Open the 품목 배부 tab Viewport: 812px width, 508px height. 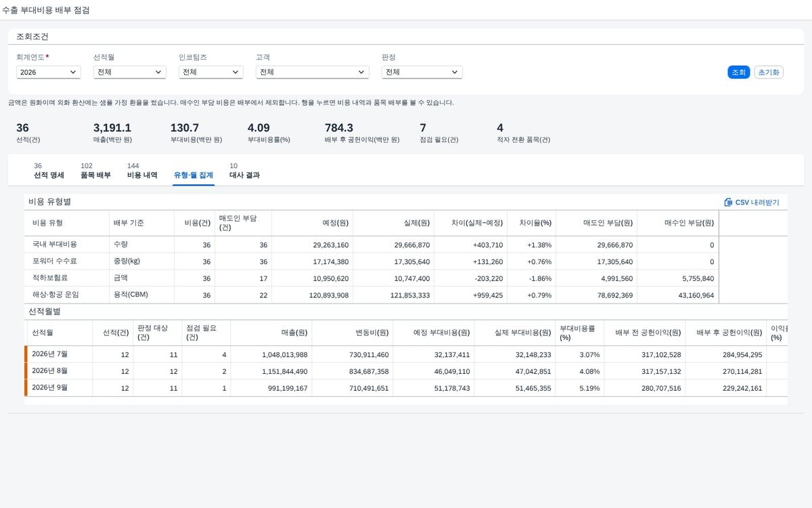click(95, 171)
